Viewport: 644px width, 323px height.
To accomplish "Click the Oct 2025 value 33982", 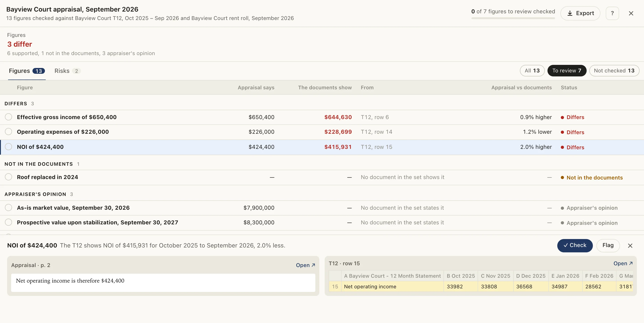I will pyautogui.click(x=461, y=287).
